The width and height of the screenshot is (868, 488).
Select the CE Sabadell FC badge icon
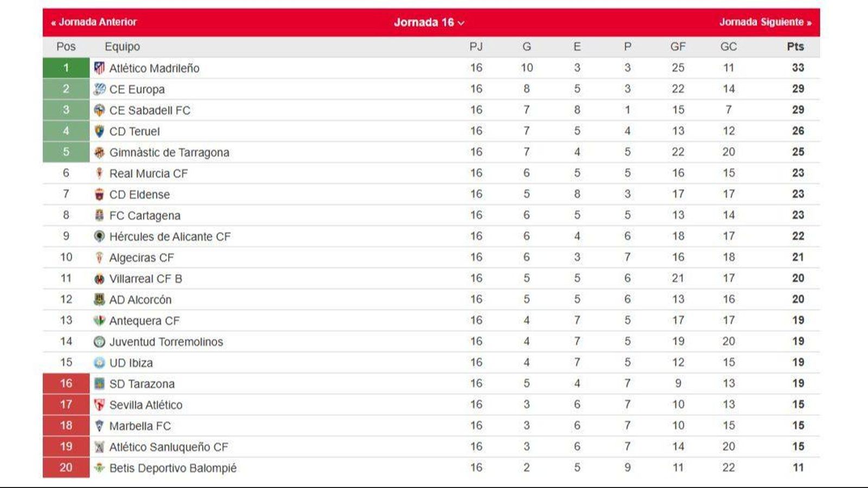click(x=100, y=110)
